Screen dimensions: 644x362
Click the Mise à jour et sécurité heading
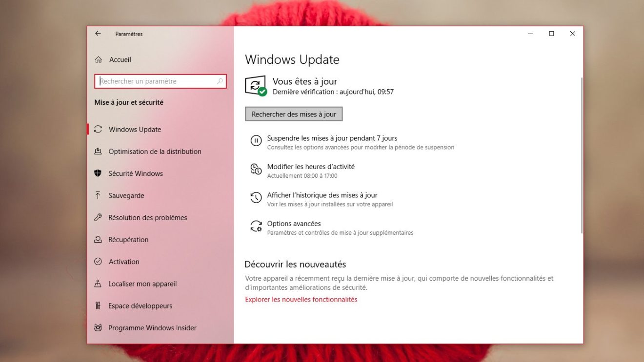click(x=129, y=102)
